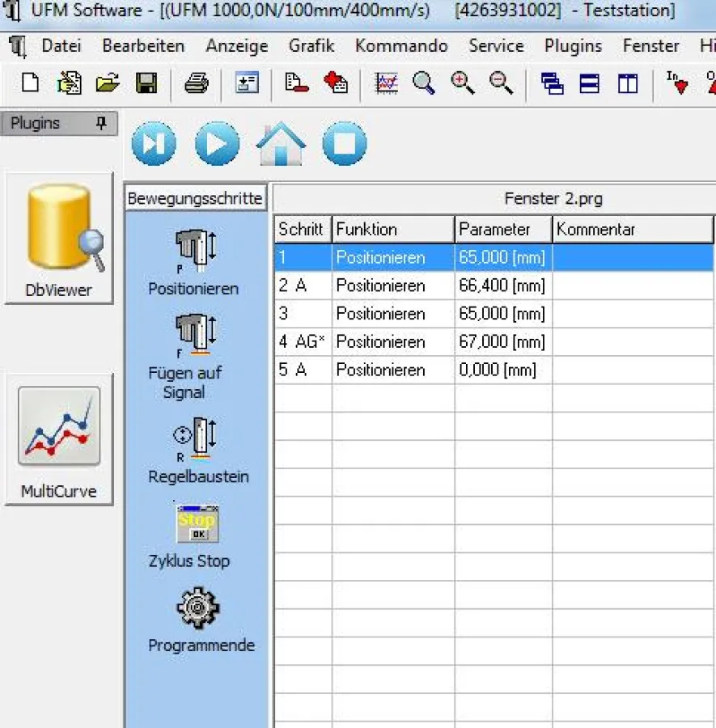Create a new file via toolbar icon
The width and height of the screenshot is (716, 728).
click(30, 83)
